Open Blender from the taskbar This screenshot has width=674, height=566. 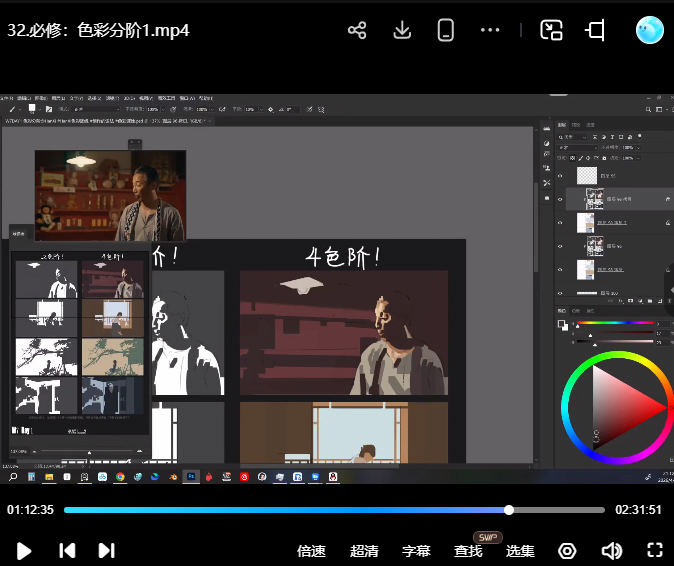point(173,477)
